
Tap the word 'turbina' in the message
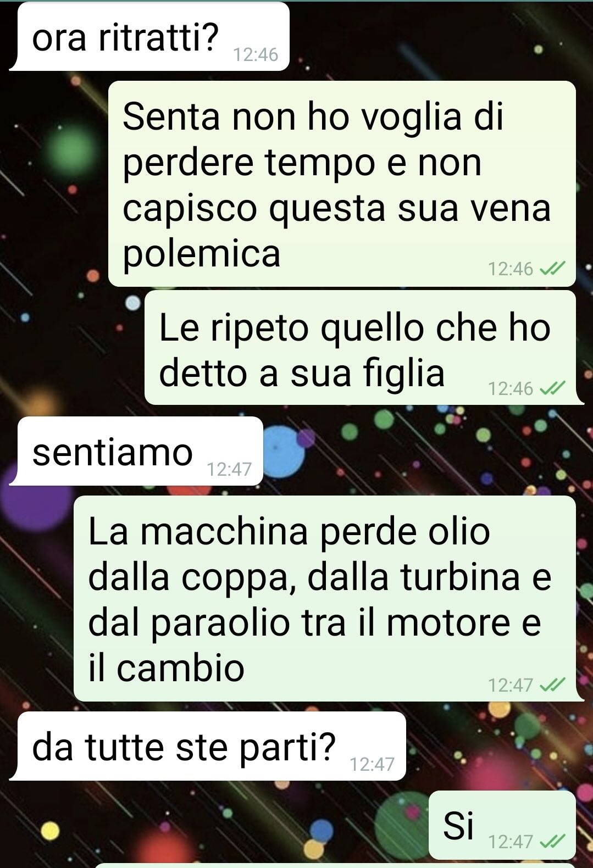460,577
